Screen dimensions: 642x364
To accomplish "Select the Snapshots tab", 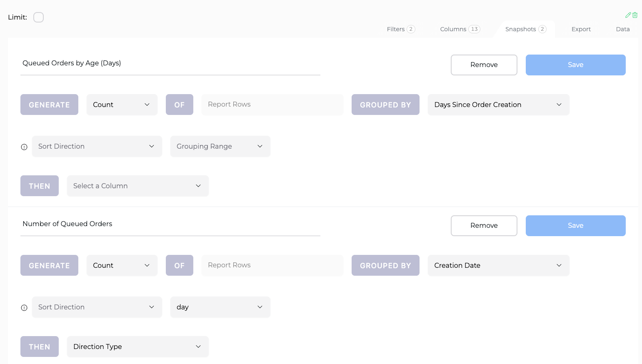I will coord(525,29).
